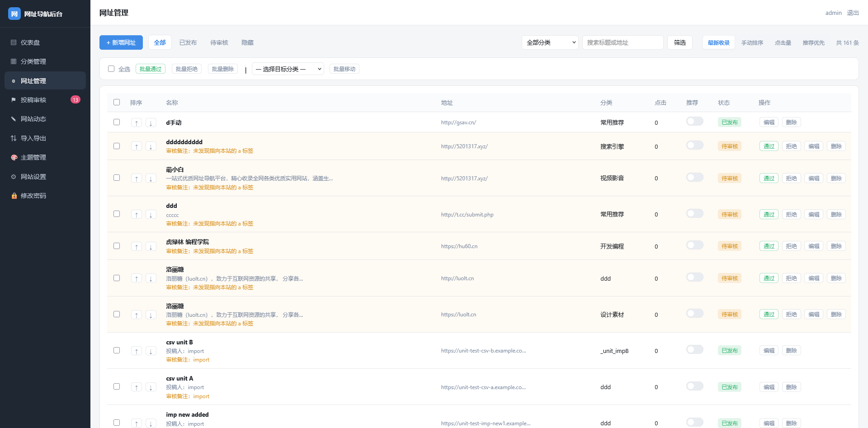Screen dimensions: 868x428
Task: Open the 全部分类 category dropdown
Action: click(x=550, y=42)
